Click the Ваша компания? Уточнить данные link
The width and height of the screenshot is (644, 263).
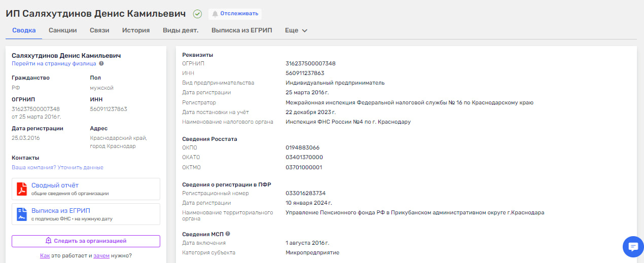point(57,167)
